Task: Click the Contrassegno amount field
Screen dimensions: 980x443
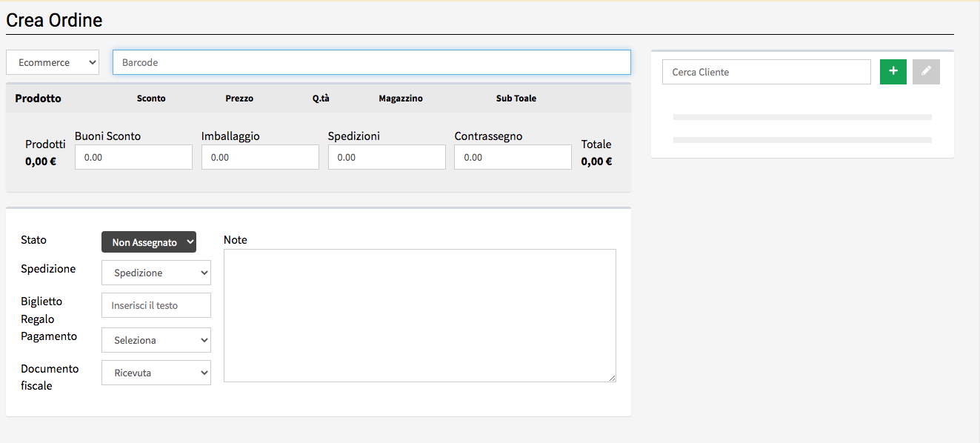Action: pos(513,157)
